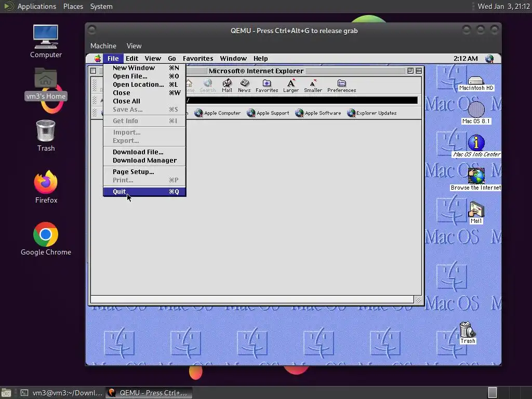The image size is (532, 399).
Task: Choose New Window from the File menu
Action: (x=144, y=68)
